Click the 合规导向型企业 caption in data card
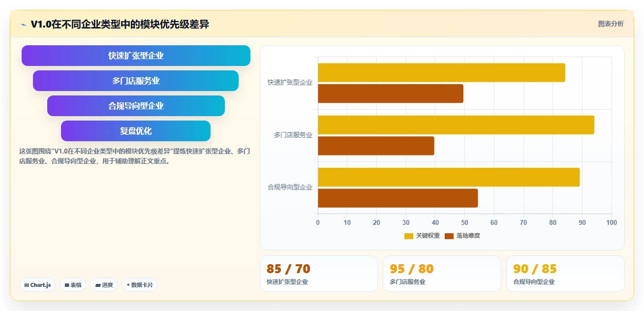Image resolution: width=644 pixels, height=311 pixels. coord(534,282)
